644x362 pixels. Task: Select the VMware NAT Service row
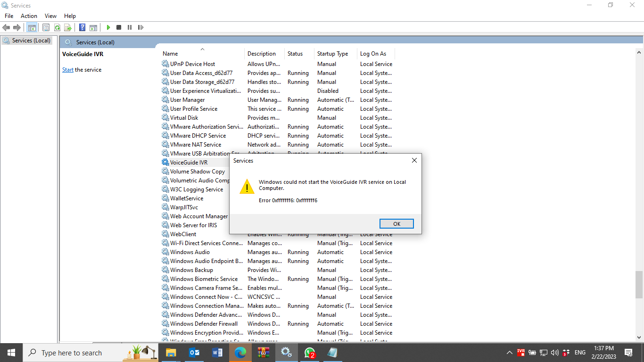pyautogui.click(x=278, y=145)
